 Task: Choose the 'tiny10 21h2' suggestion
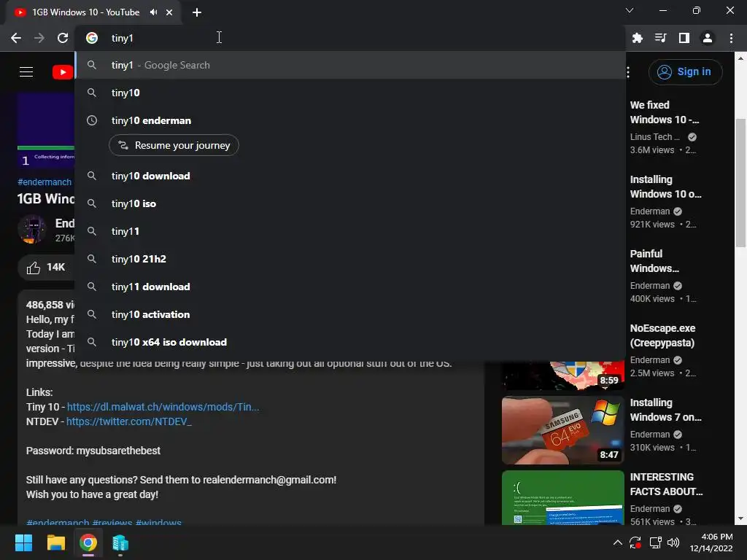[350, 259]
